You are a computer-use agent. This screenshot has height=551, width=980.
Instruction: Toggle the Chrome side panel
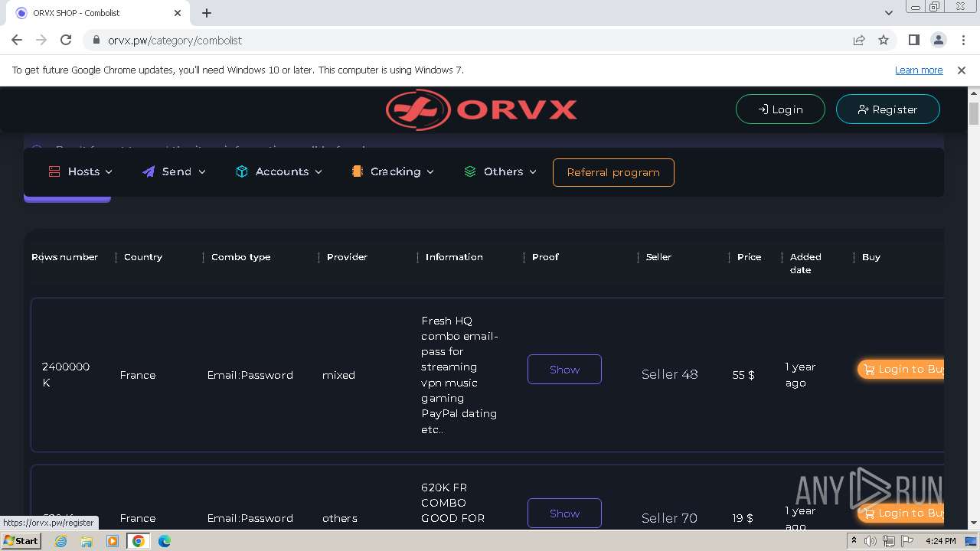pos(913,40)
